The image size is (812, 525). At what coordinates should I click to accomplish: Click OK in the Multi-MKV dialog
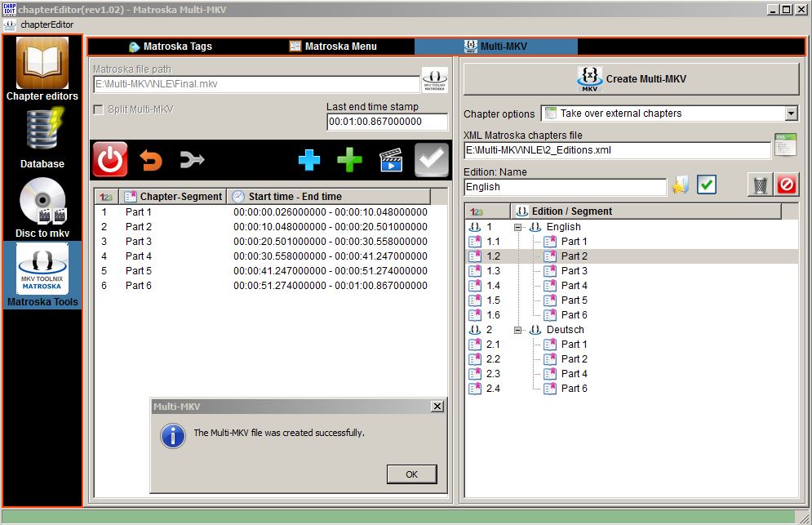(411, 474)
